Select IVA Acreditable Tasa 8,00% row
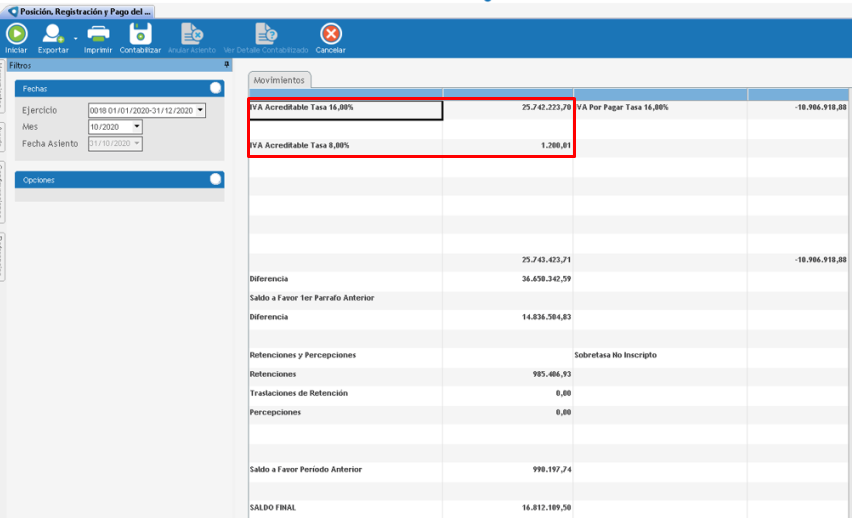This screenshot has height=518, width=852. 344,146
